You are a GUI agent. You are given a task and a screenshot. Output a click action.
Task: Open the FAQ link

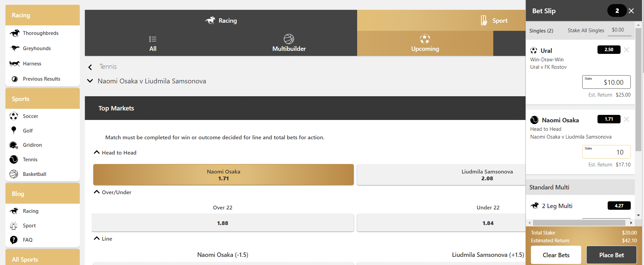tap(28, 240)
